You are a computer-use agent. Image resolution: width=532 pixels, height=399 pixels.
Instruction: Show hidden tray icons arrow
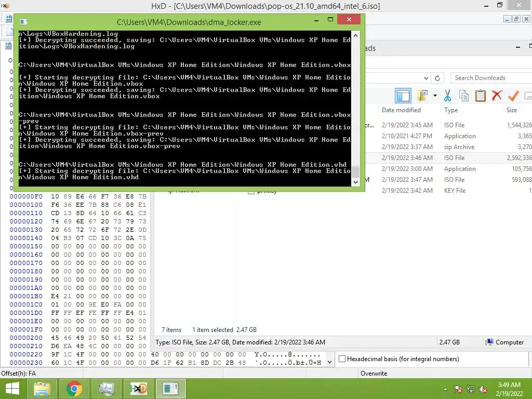coord(445,389)
